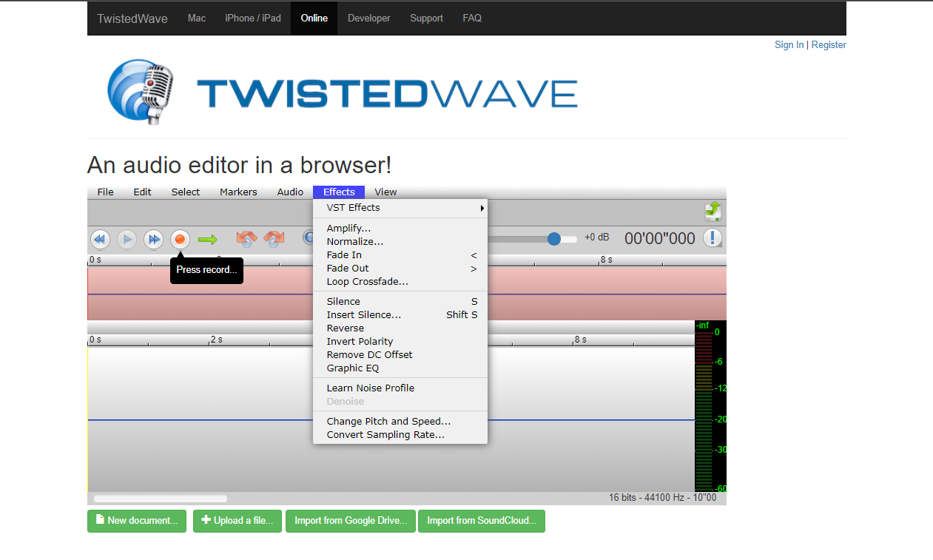Screen dimensions: 933x560
Task: Click the main waveform editing area
Action: [x=391, y=419]
